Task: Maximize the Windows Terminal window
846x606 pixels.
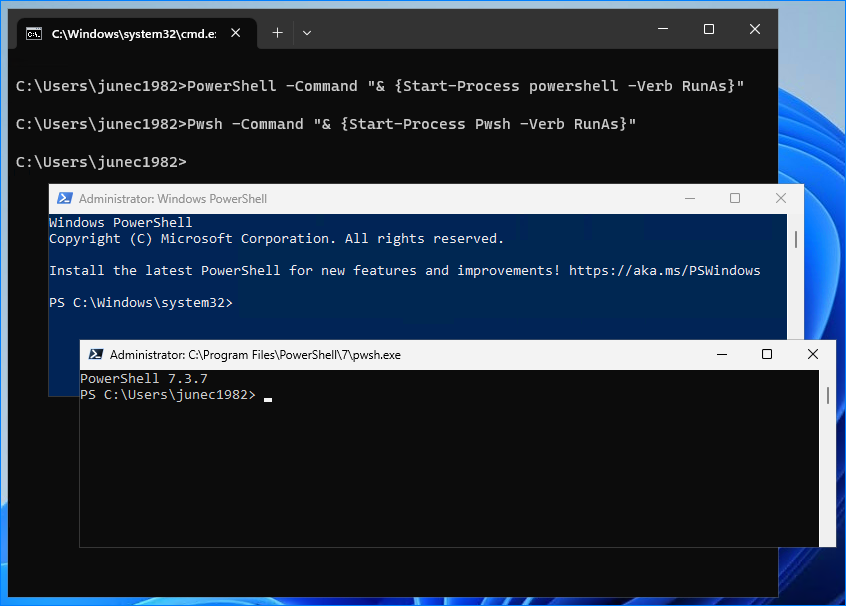Action: 709,29
